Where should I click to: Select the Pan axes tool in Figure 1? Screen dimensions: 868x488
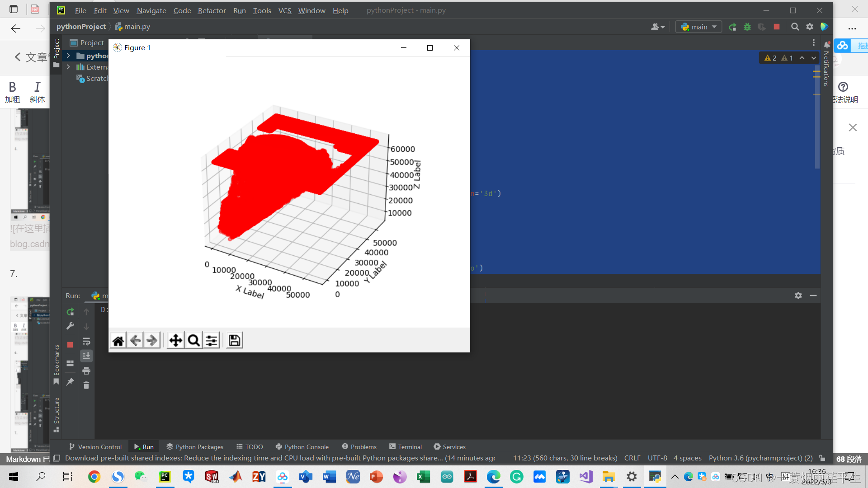point(175,340)
